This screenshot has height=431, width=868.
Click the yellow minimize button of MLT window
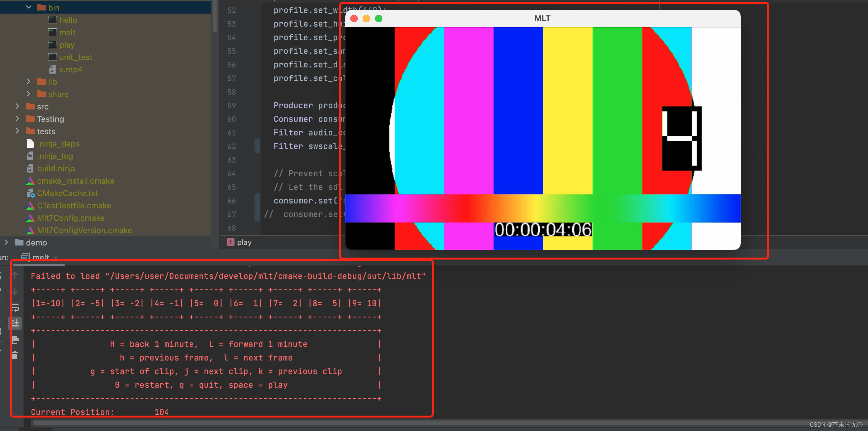366,19
